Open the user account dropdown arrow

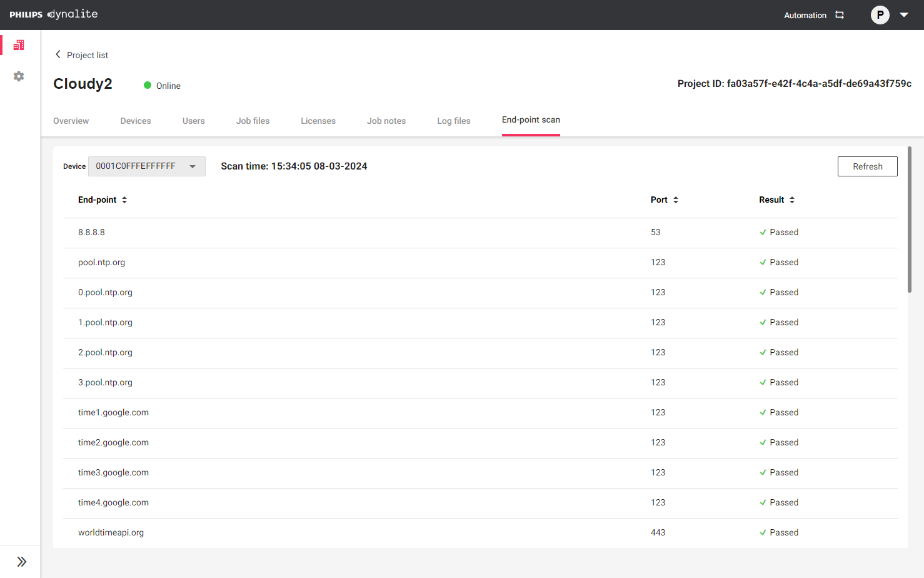[x=904, y=15]
